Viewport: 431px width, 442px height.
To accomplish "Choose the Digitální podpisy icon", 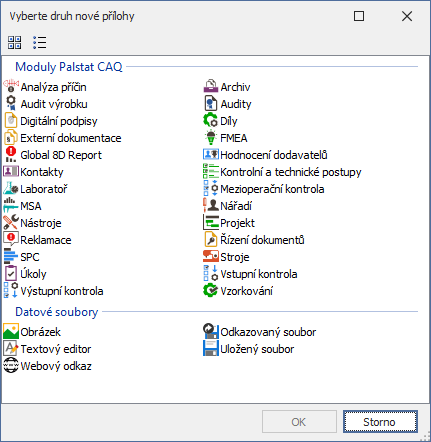I will tap(11, 121).
